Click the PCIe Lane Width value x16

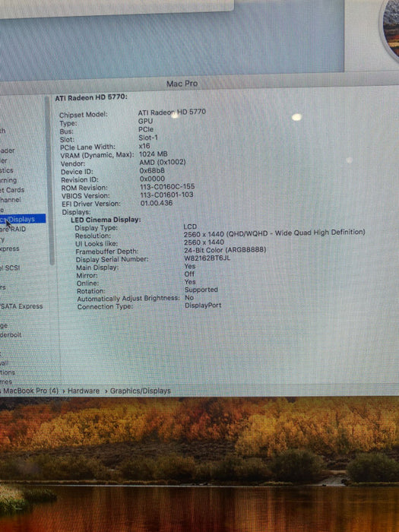point(144,146)
